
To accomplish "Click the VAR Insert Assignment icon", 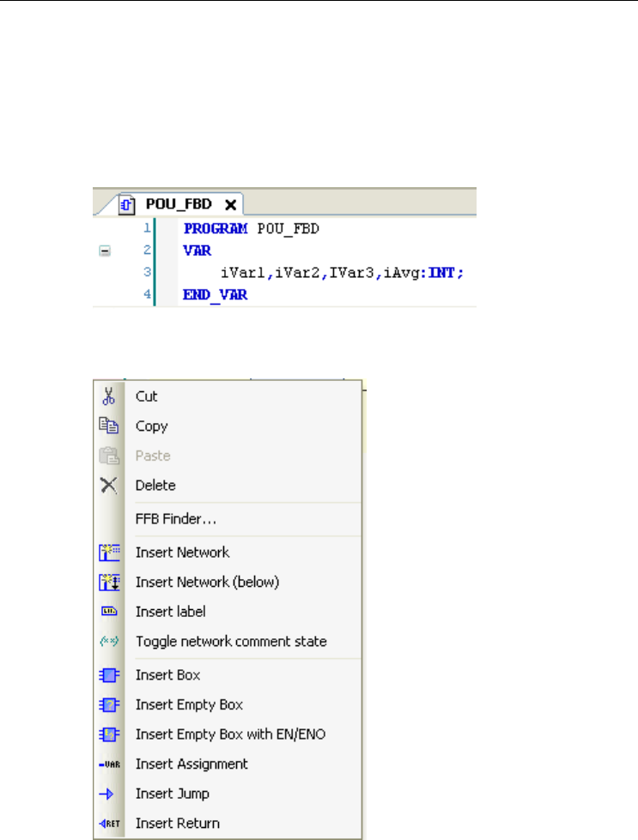I will [x=109, y=764].
